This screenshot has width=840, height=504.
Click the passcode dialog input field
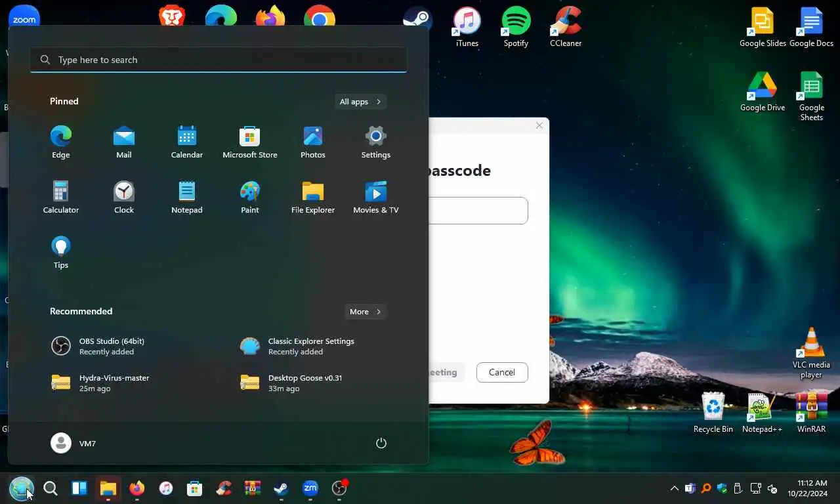pos(478,211)
